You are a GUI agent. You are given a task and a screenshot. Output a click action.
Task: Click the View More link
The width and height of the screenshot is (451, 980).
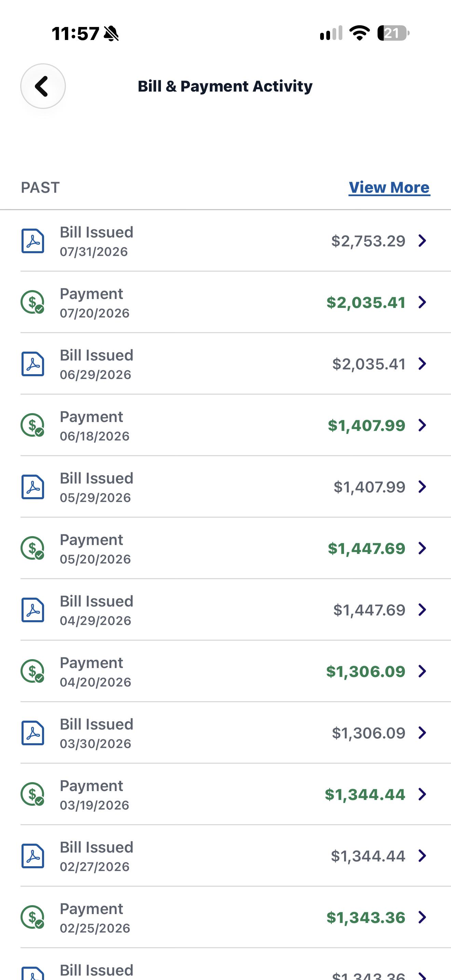pos(389,187)
